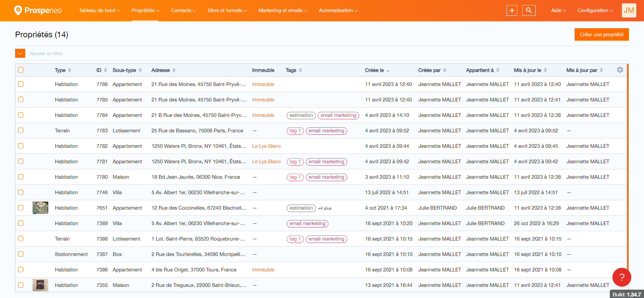Sort table by ID column arrows
Viewport: 644px width, 298px height.
click(x=105, y=70)
